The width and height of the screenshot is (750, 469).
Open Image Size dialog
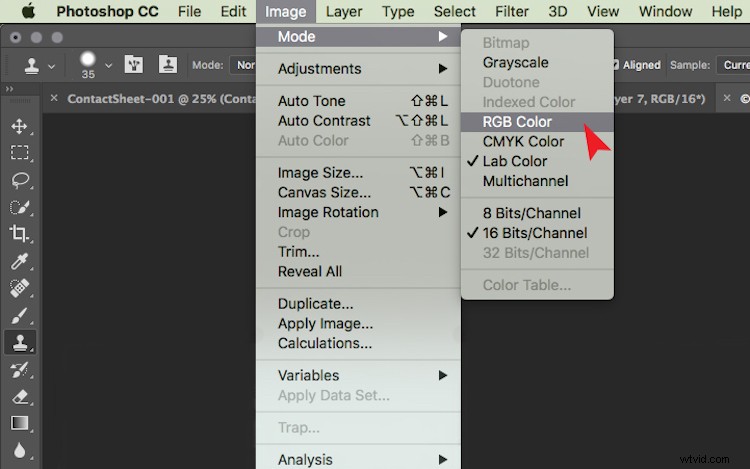click(x=358, y=173)
